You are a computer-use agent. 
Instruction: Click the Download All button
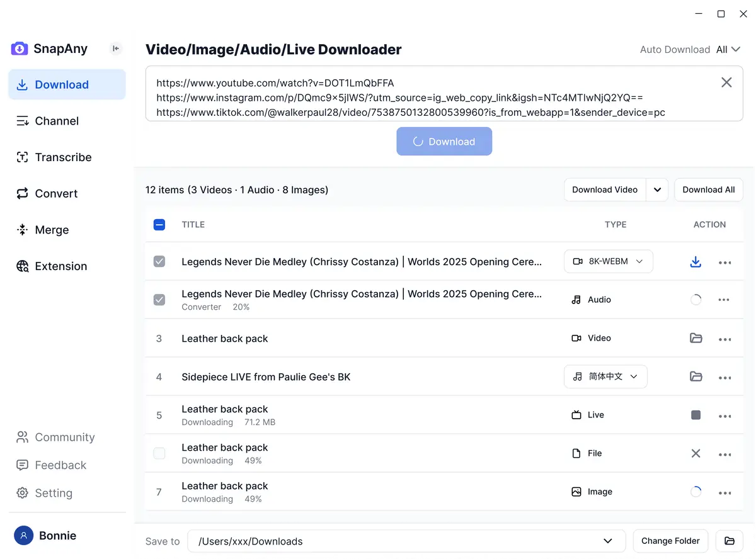point(708,189)
